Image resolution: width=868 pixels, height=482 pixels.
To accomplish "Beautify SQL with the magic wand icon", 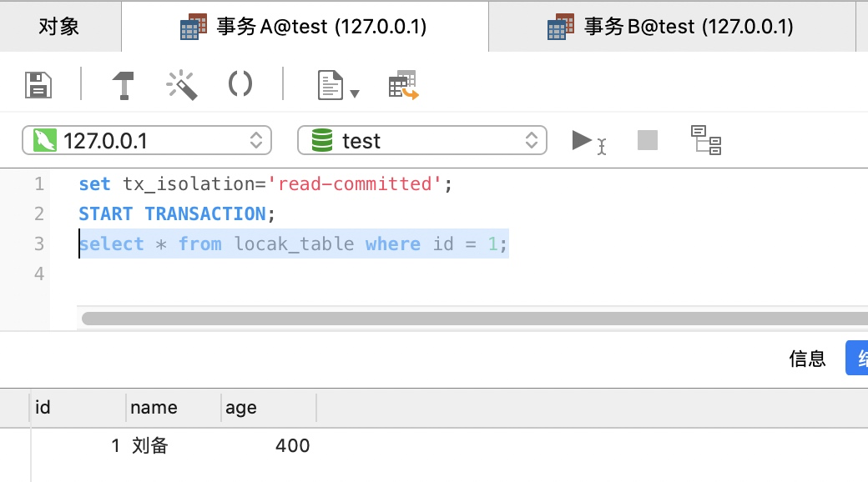I will point(182,85).
